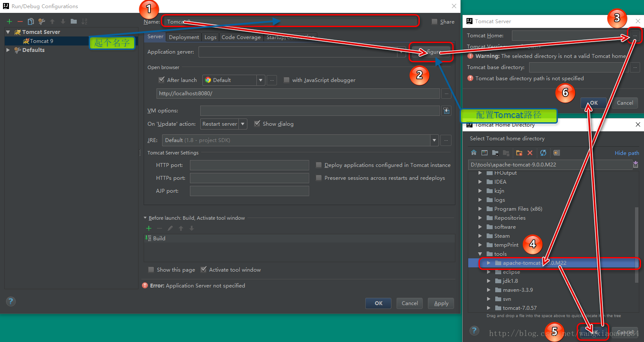Check the Show this page checkbox
Screen dimensions: 644x342
point(151,269)
